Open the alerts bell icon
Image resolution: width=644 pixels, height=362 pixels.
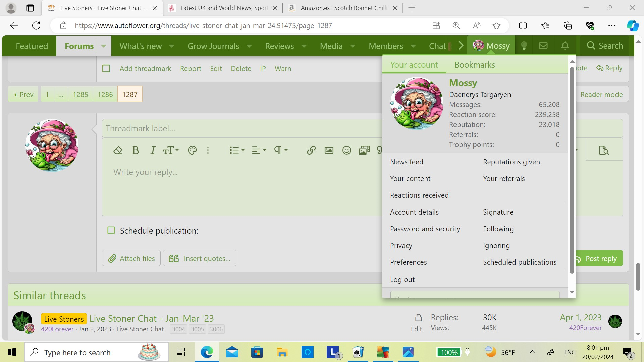[565, 46]
